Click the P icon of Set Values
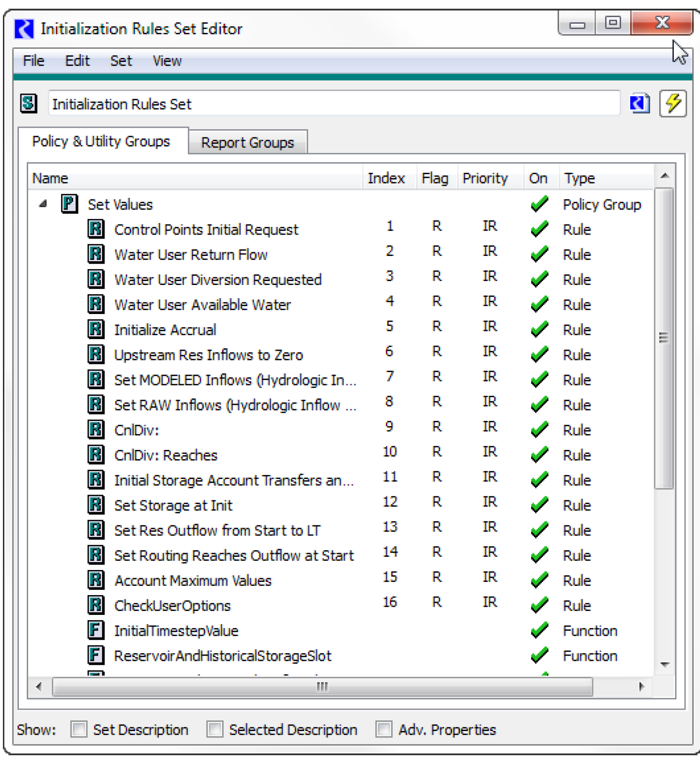700x762 pixels. coord(69,204)
